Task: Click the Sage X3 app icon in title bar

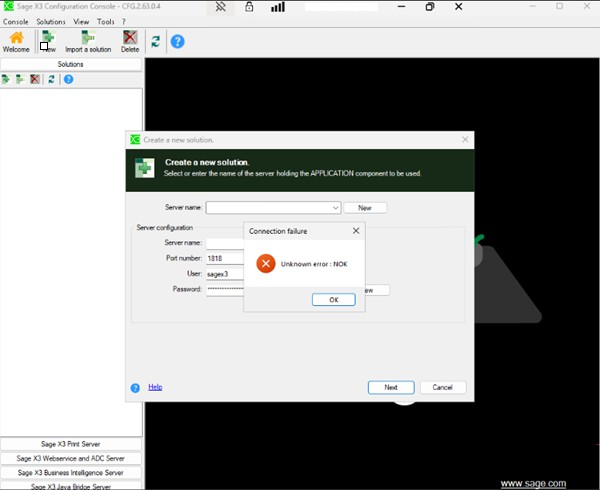Action: [8, 6]
